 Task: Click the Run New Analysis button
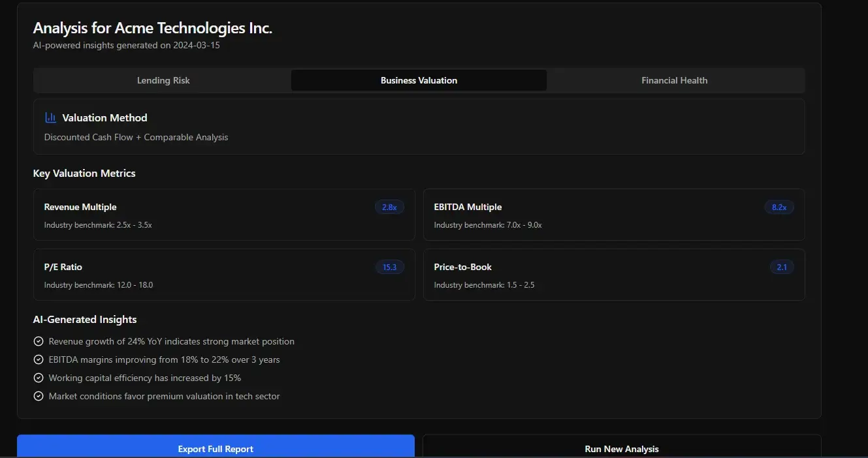coord(622,448)
